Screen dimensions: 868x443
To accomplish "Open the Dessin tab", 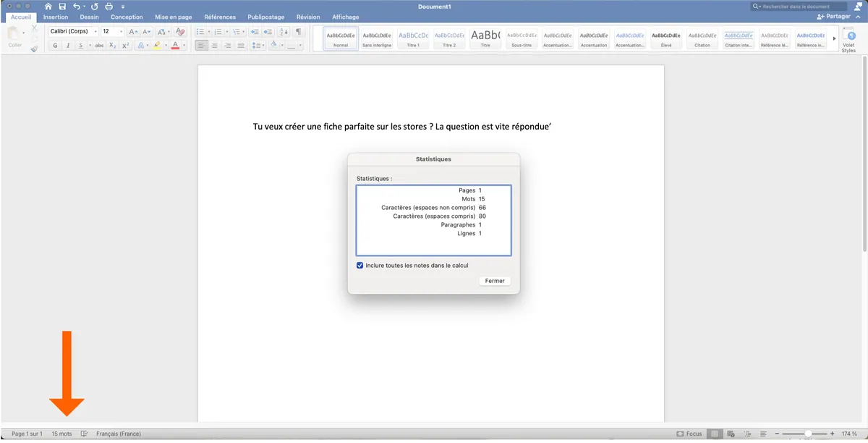I will click(90, 17).
